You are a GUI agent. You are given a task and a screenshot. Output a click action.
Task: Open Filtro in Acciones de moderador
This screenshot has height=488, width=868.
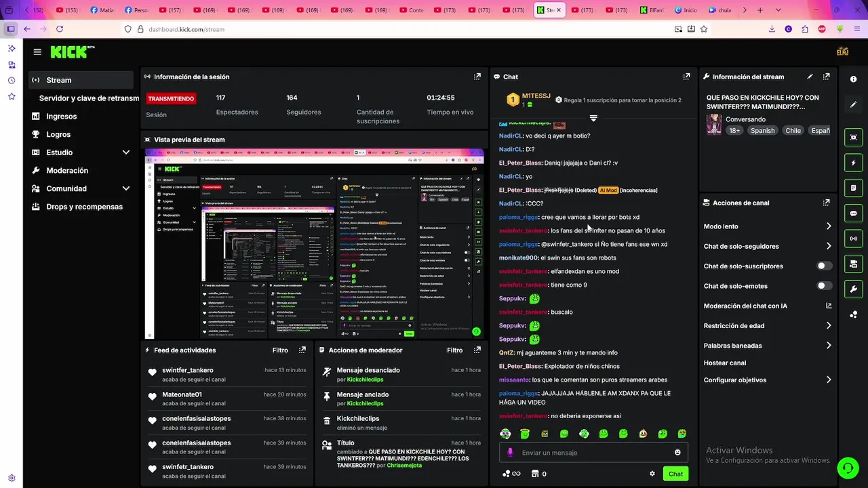pyautogui.click(x=454, y=350)
